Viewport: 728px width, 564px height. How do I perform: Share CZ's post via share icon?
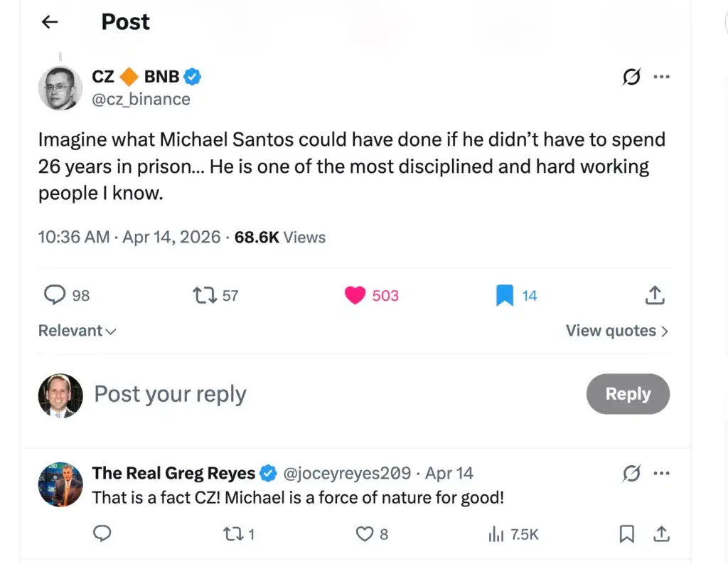pyautogui.click(x=655, y=294)
